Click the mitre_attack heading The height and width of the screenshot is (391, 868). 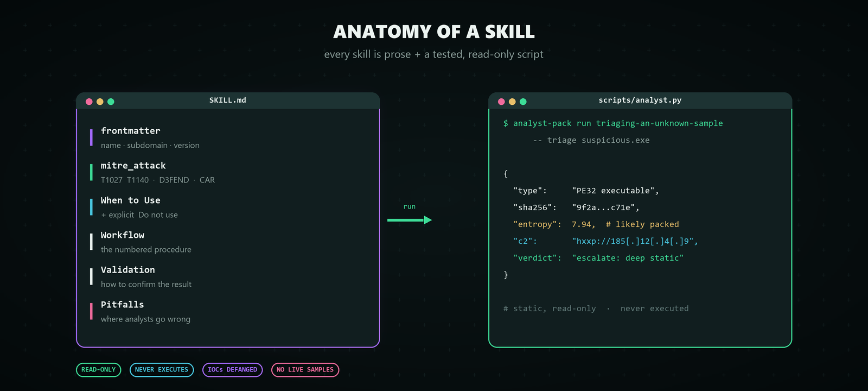point(133,166)
